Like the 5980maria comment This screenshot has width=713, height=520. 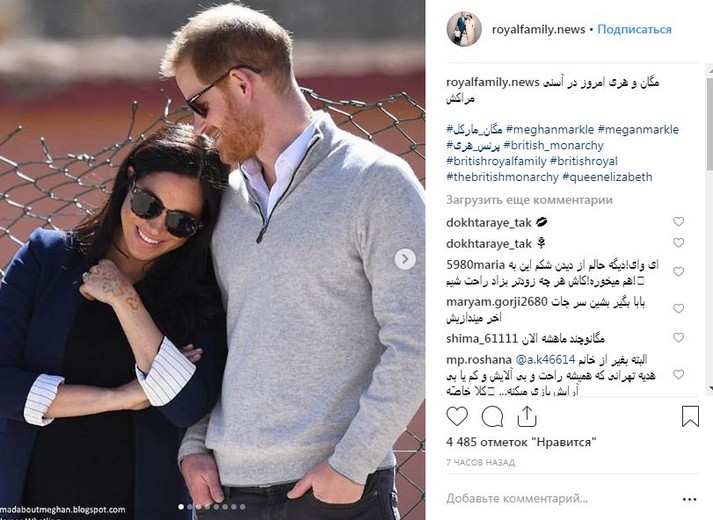point(678,272)
